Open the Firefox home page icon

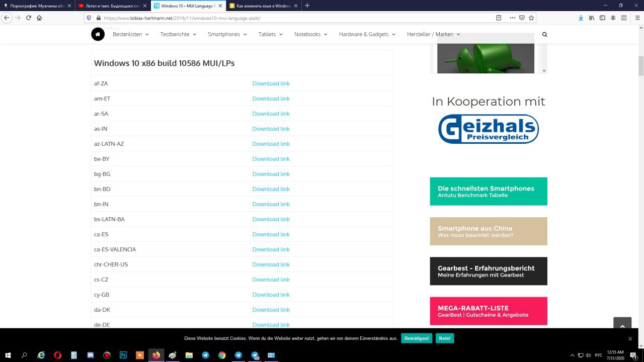39,18
